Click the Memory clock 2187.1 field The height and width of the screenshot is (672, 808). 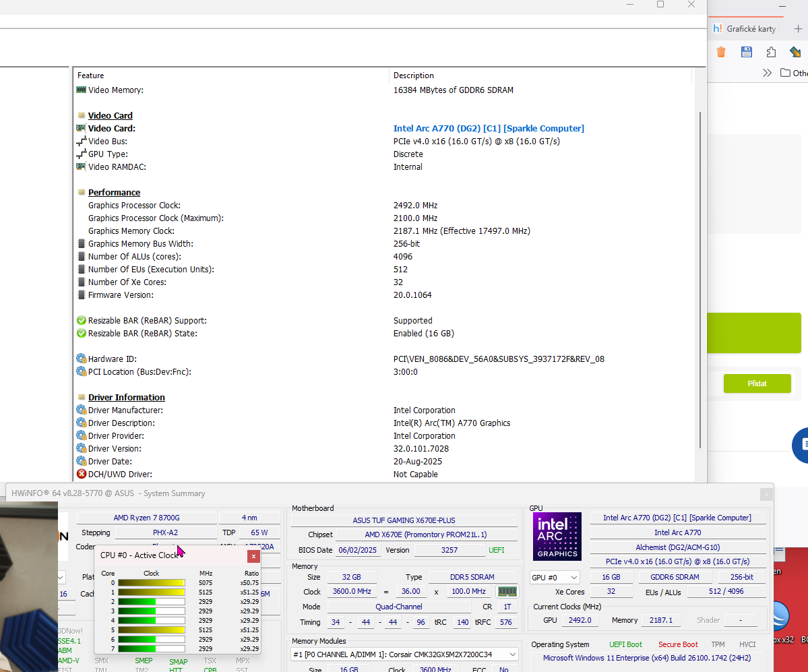pyautogui.click(x=661, y=620)
